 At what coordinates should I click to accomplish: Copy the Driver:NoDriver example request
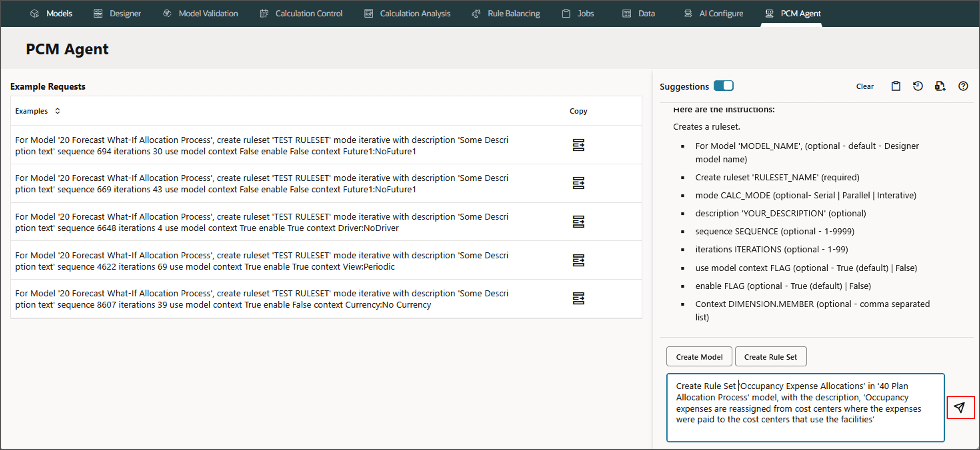tap(578, 222)
